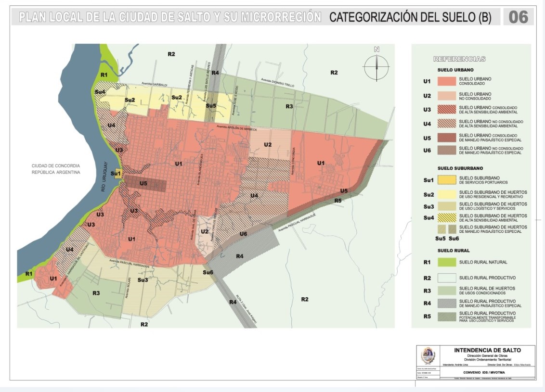Choose the R3 Rural de Huertos legend swatch
The height and width of the screenshot is (392, 545).
point(446,290)
